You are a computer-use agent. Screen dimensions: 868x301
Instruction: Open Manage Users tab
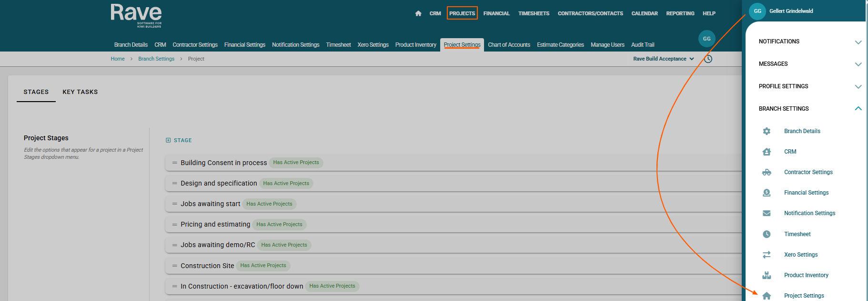pos(607,45)
